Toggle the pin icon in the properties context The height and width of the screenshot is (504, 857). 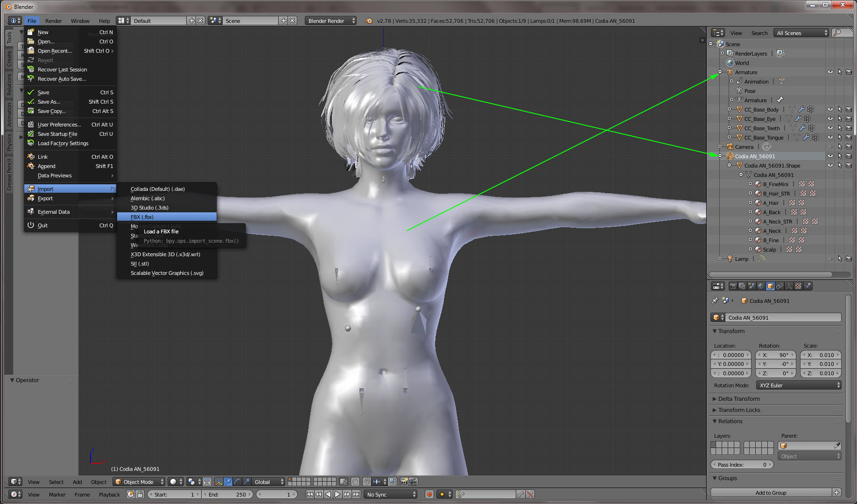point(715,301)
